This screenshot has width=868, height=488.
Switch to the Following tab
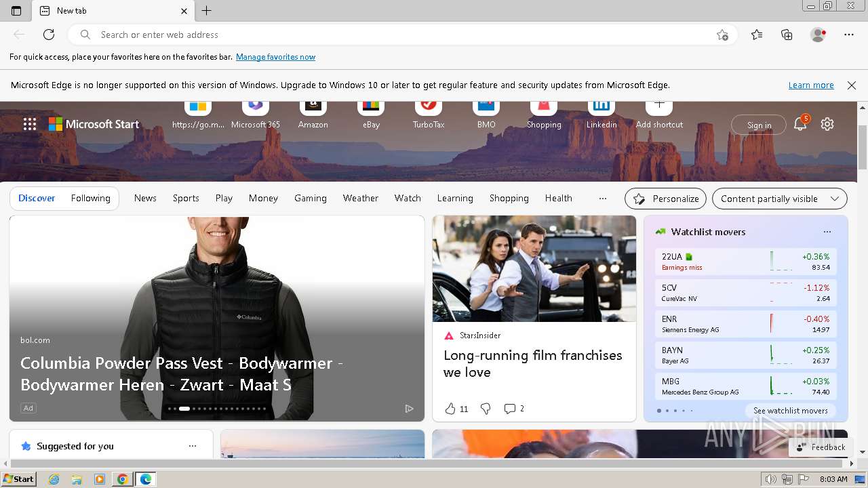(x=90, y=198)
